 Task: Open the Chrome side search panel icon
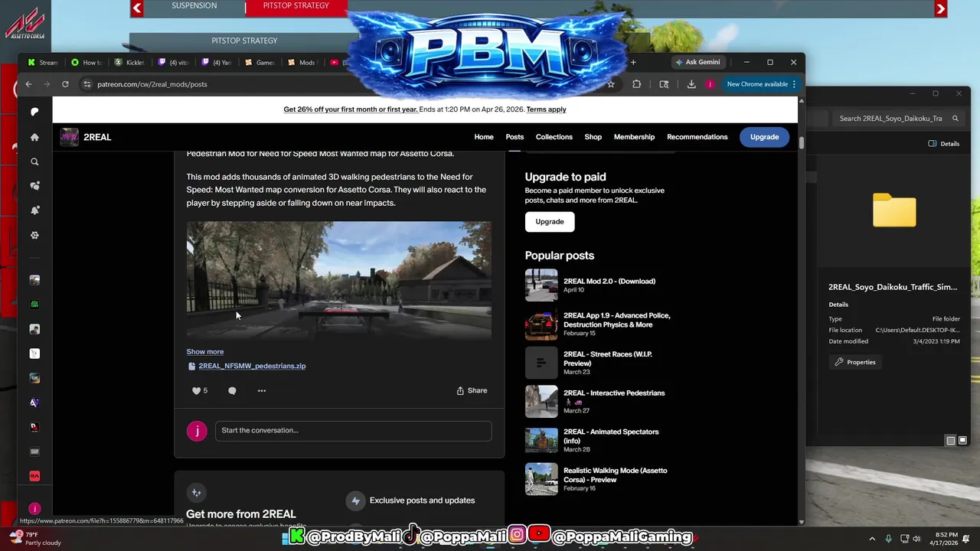coord(664,84)
